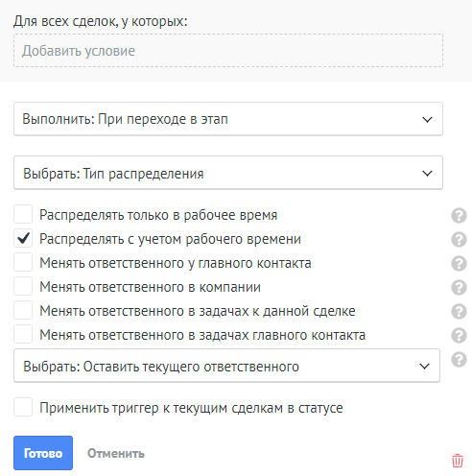Click help icon for main contact responsible
The height and width of the screenshot is (476, 472).
click(459, 263)
